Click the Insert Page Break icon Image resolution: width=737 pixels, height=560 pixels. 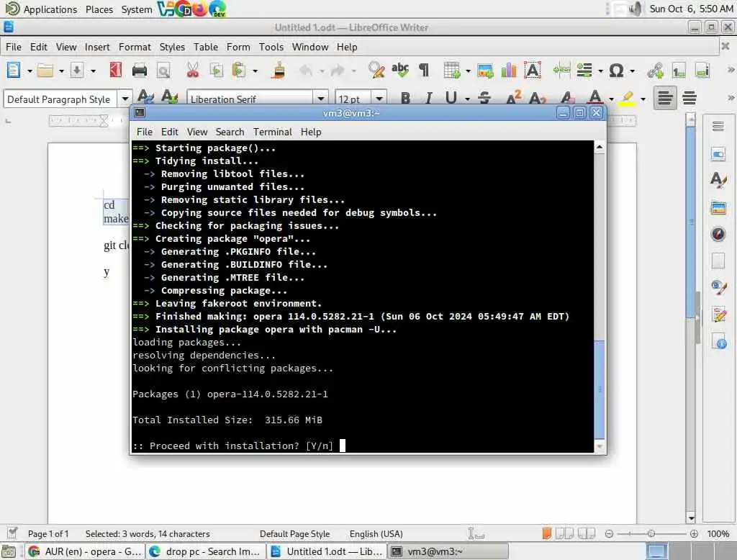tap(561, 71)
